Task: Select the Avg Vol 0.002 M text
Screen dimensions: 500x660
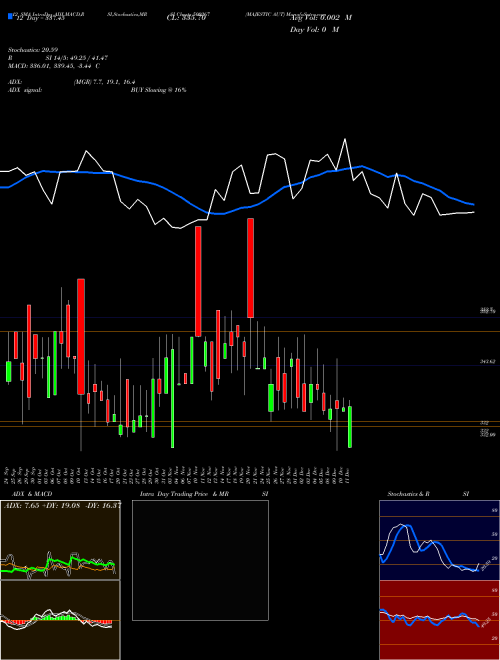Action: point(321,18)
